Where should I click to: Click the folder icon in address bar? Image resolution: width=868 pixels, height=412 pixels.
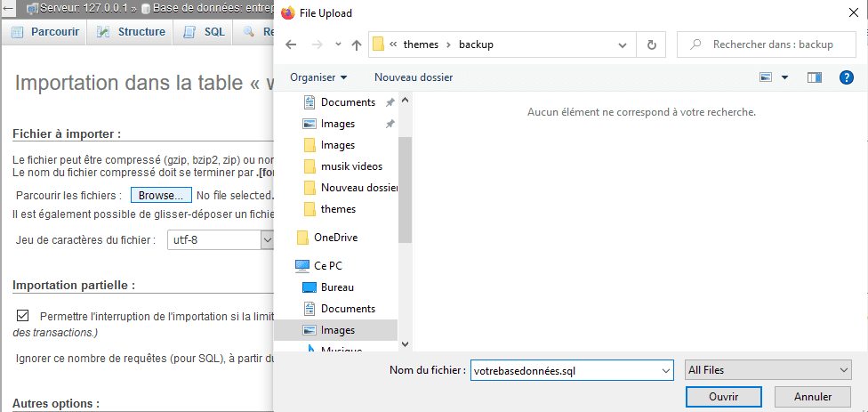379,44
